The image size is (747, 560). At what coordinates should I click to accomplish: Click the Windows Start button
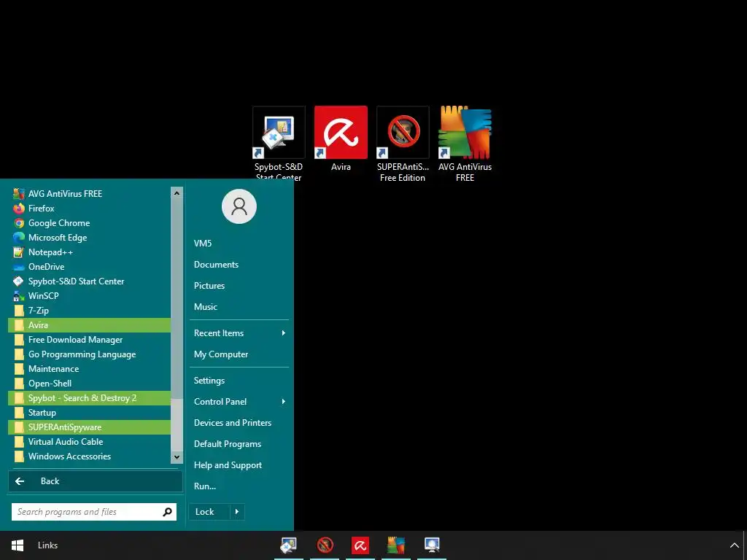tap(18, 545)
